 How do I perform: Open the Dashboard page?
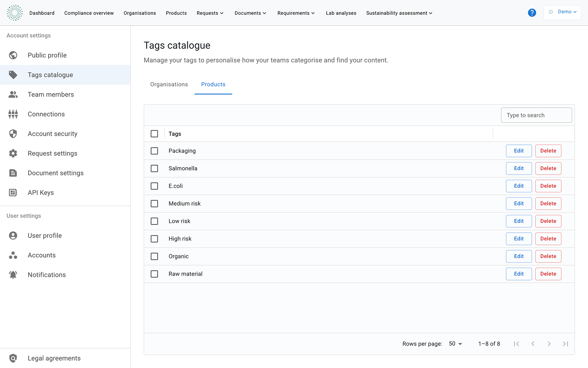(x=42, y=13)
